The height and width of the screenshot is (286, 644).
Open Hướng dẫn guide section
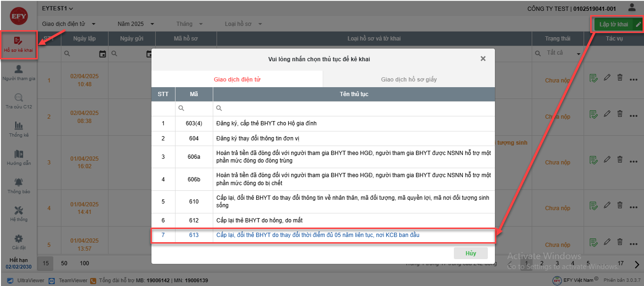click(19, 158)
